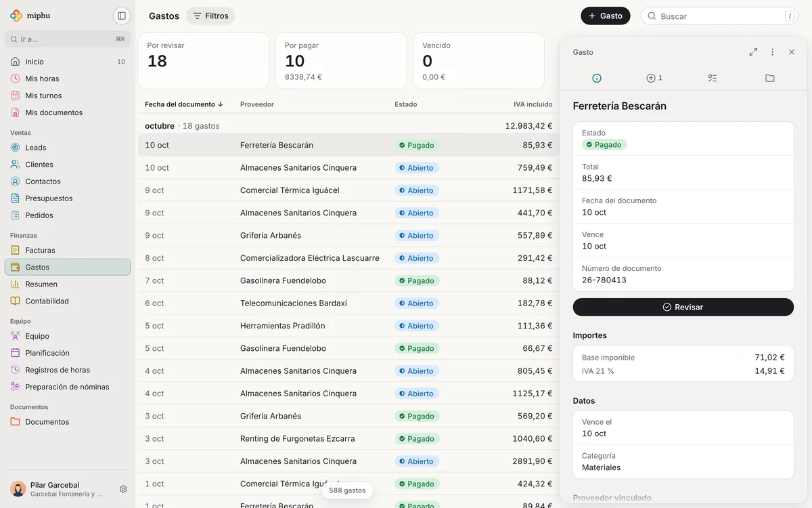812x508 pixels.
Task: Open the Resumen chart icon
Action: [16, 284]
